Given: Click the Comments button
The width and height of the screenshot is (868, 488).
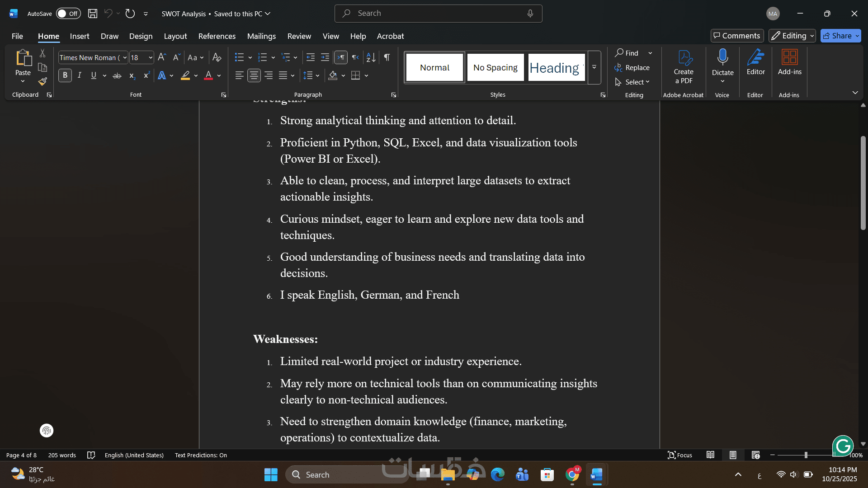Looking at the screenshot, I should pos(737,36).
